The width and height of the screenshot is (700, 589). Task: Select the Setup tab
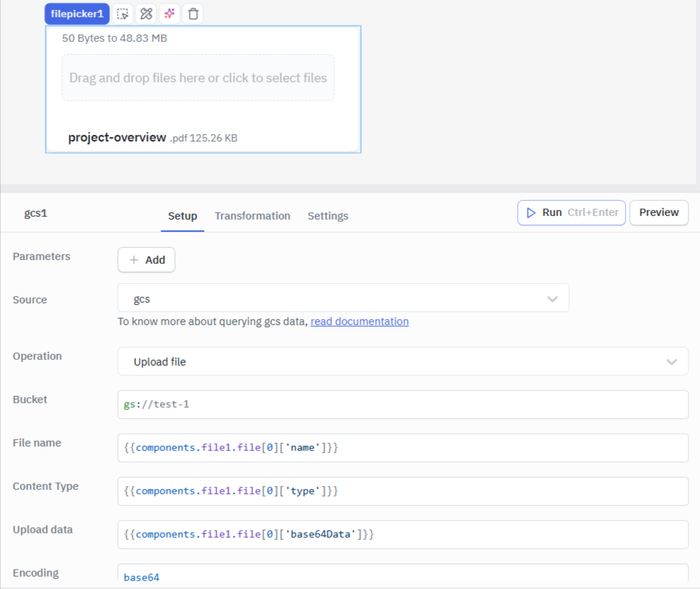[182, 215]
